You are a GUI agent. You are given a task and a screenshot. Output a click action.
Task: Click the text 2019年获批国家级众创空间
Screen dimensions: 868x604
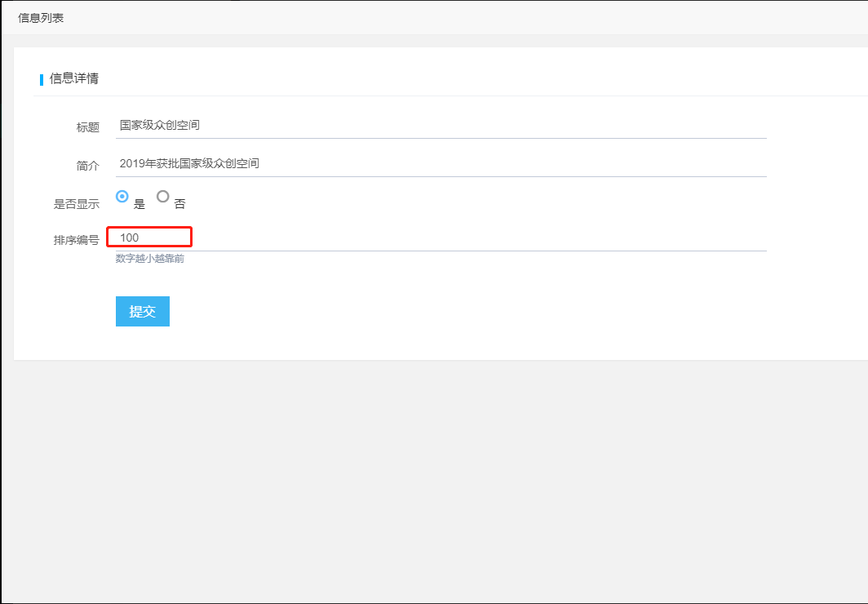click(189, 163)
